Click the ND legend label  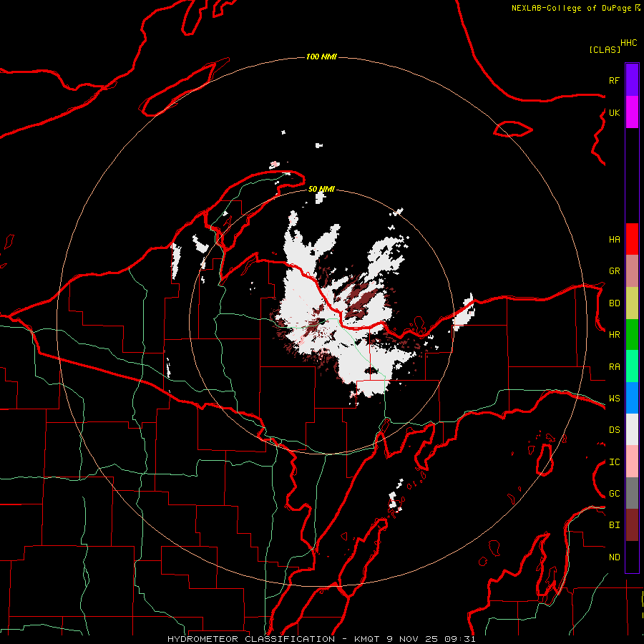coord(614,557)
